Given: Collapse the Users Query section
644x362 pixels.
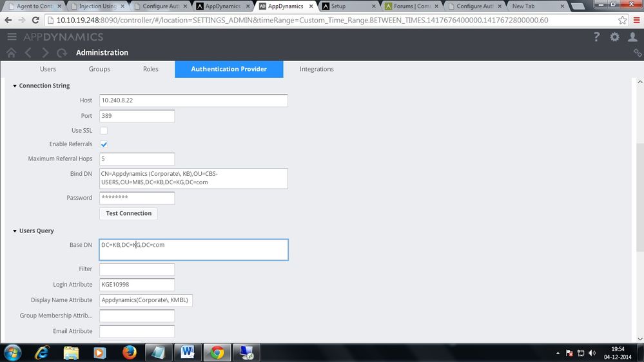Looking at the screenshot, I should click(x=15, y=231).
